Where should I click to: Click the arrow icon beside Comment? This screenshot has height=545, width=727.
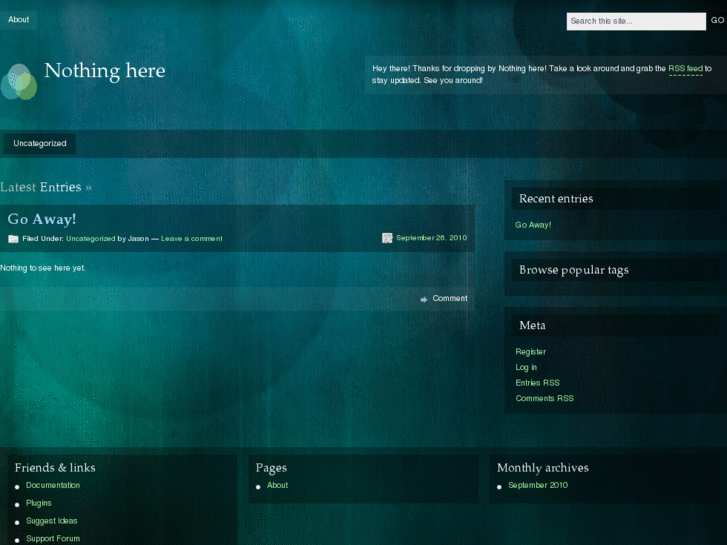tap(424, 299)
